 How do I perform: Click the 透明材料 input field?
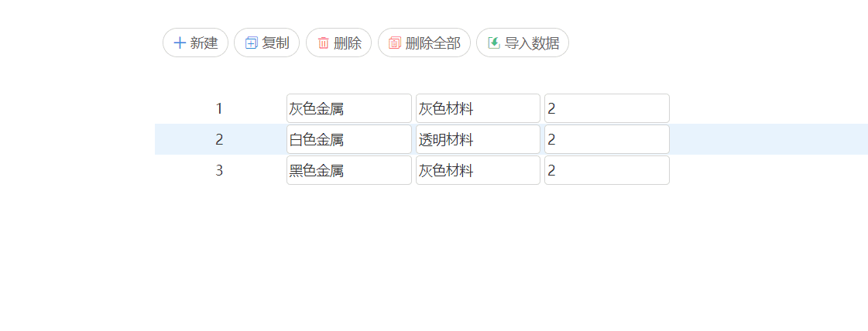pyautogui.click(x=479, y=139)
